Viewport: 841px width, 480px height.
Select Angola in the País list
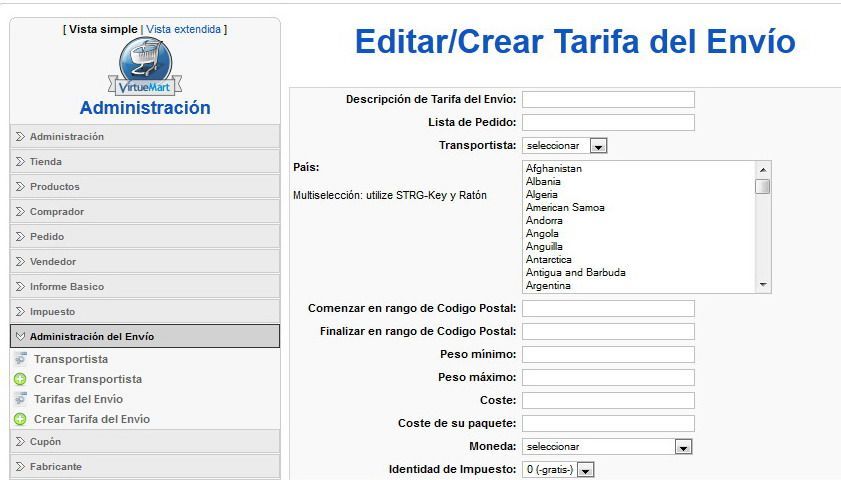click(542, 233)
